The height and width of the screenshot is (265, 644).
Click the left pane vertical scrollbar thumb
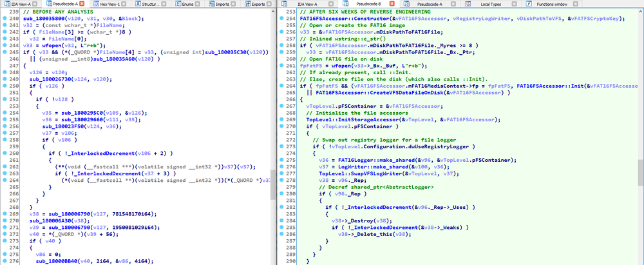273,184
